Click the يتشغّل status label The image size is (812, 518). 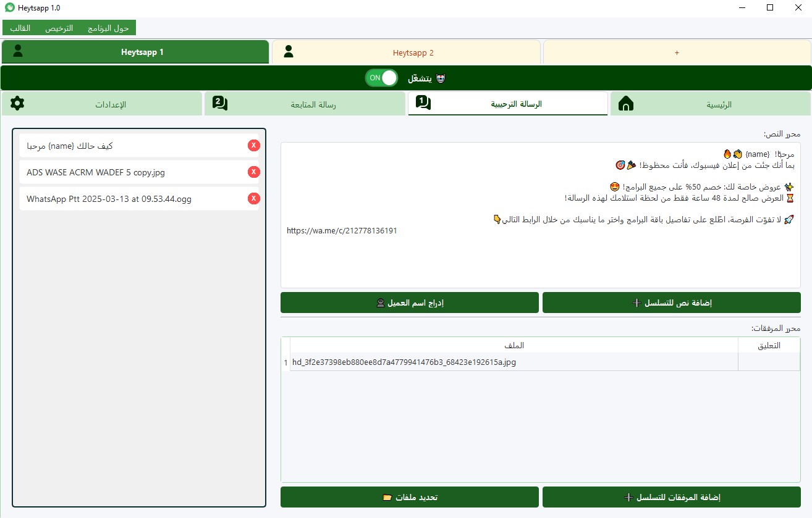(x=420, y=78)
